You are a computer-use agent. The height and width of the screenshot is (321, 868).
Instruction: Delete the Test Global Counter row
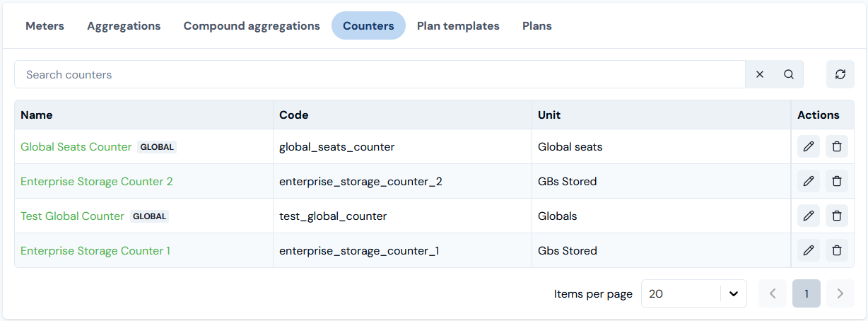pyautogui.click(x=837, y=216)
